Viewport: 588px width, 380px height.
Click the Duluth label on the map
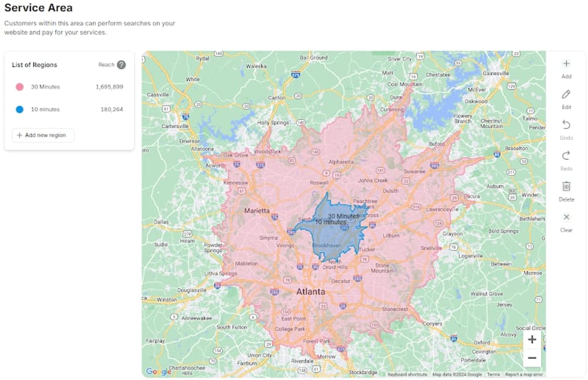coord(390,191)
